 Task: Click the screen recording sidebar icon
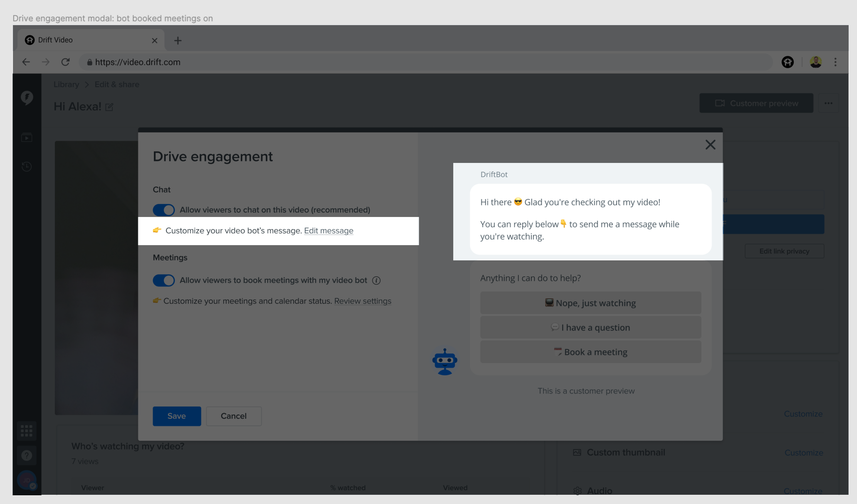(27, 138)
